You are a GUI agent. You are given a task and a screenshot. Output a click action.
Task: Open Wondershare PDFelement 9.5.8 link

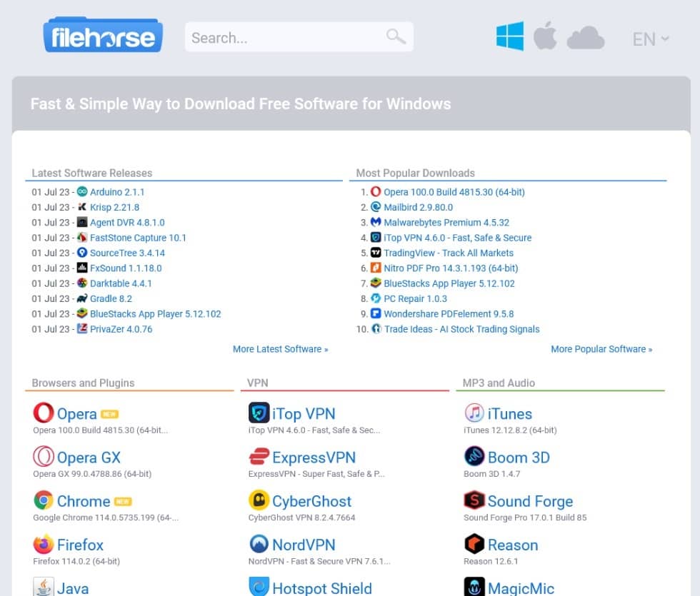click(449, 313)
